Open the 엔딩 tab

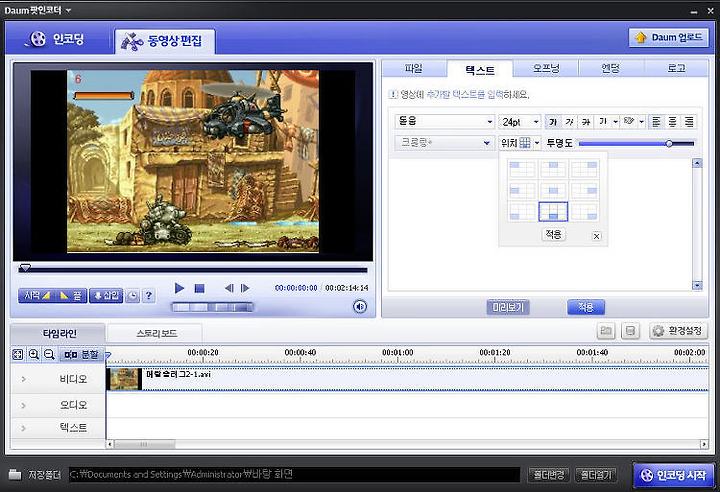pyautogui.click(x=611, y=69)
